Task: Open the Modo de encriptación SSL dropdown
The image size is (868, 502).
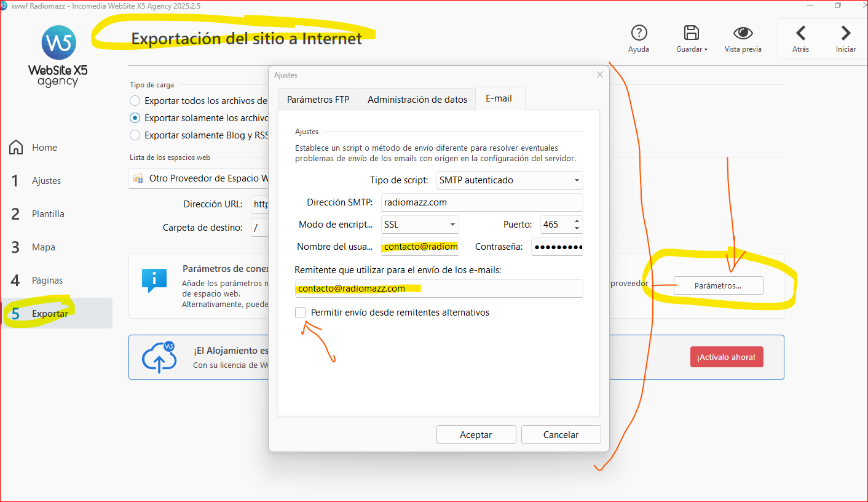Action: point(420,225)
